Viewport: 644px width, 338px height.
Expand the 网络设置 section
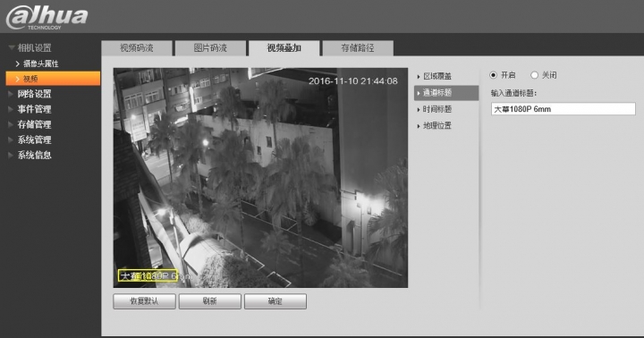click(30, 94)
